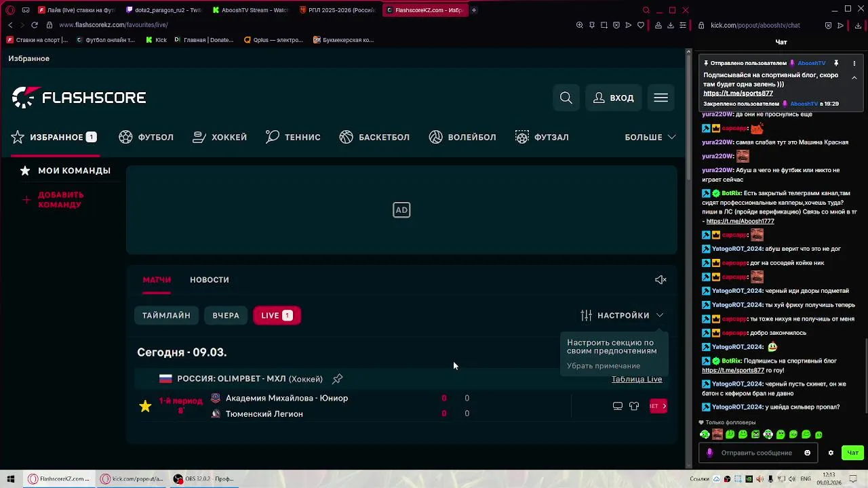Open a new browser tab
Viewport: 868px width, 488px height.
[474, 10]
